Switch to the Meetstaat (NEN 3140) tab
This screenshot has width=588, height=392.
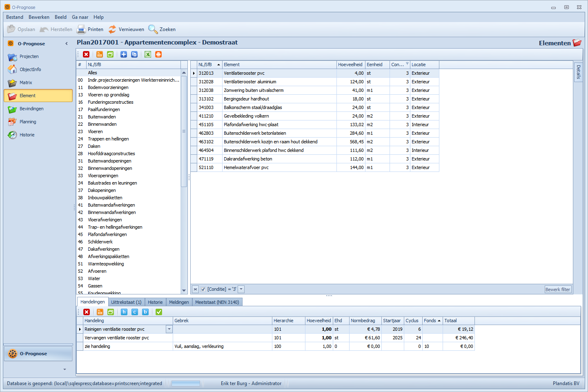pos(217,302)
